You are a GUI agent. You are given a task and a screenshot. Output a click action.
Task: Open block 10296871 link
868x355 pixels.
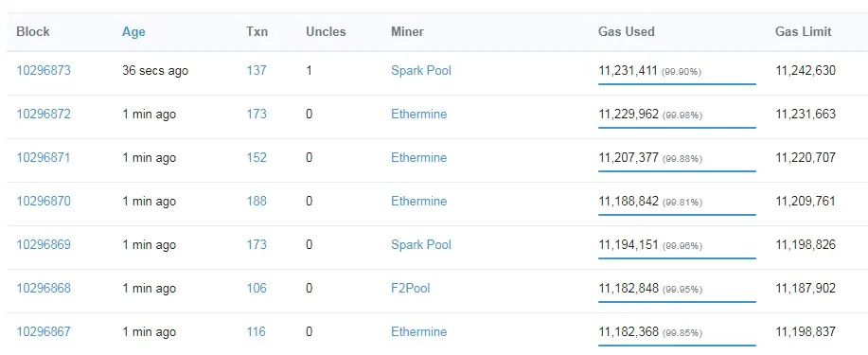pos(44,158)
